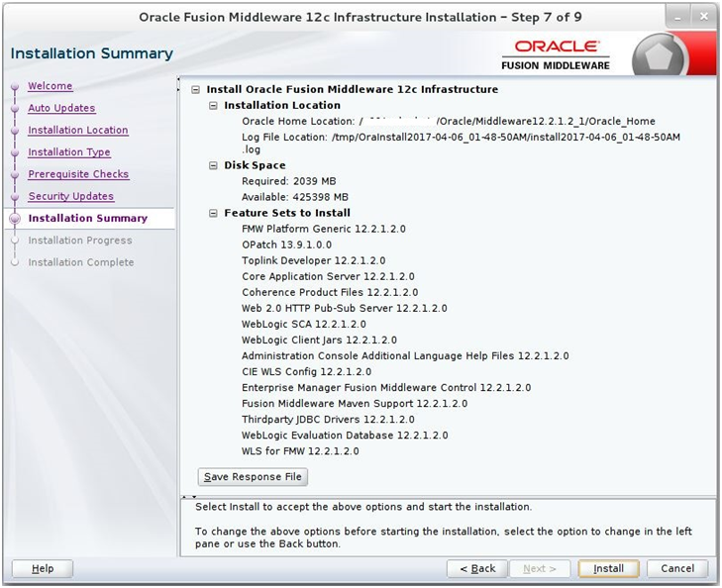Select Core Application Server 12.2.1.2.0
The width and height of the screenshot is (722, 588).
coord(328,276)
